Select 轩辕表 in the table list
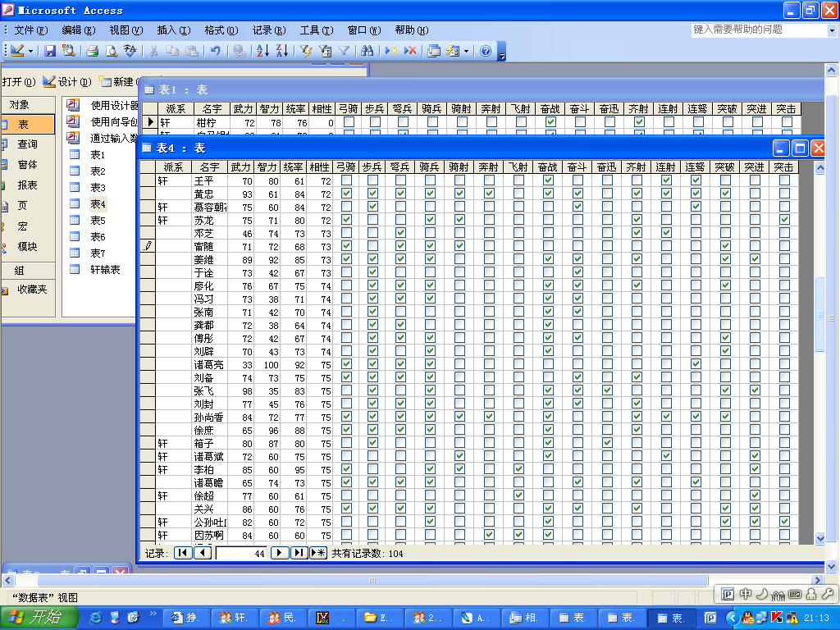This screenshot has width=840, height=630. coord(105,270)
